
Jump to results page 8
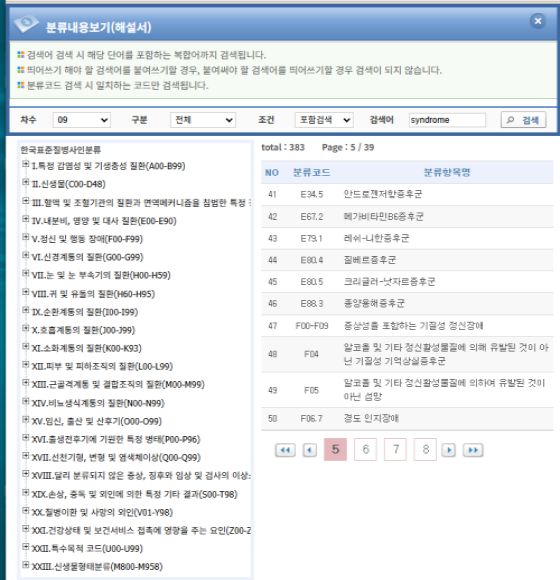click(x=425, y=449)
